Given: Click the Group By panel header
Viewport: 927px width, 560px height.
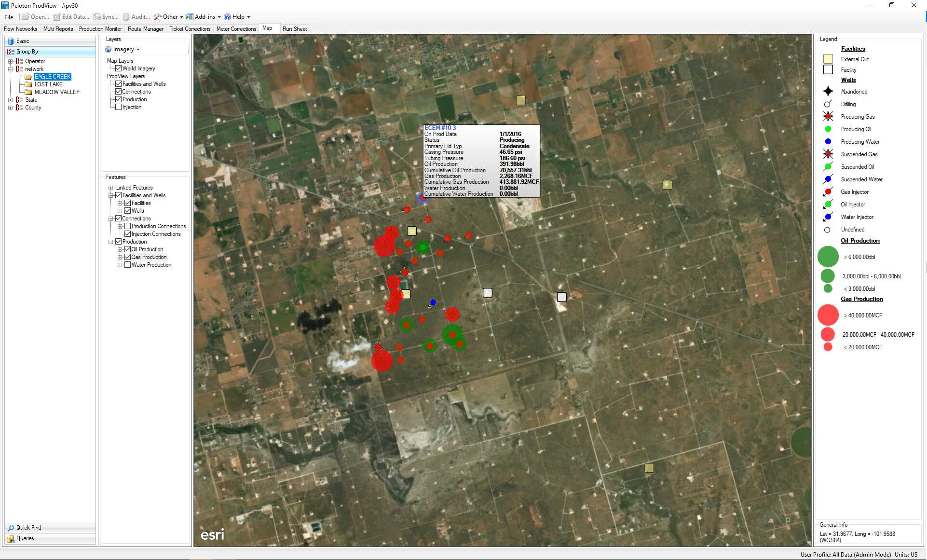Looking at the screenshot, I should pyautogui.click(x=27, y=52).
